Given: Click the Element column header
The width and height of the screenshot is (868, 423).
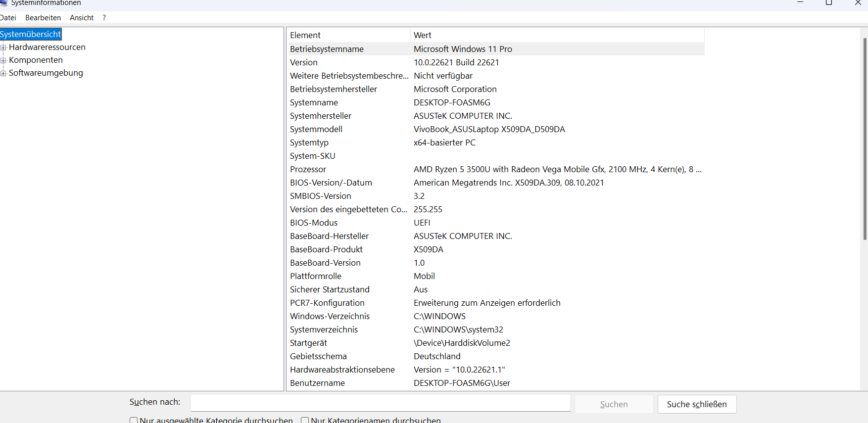Looking at the screenshot, I should (x=348, y=35).
